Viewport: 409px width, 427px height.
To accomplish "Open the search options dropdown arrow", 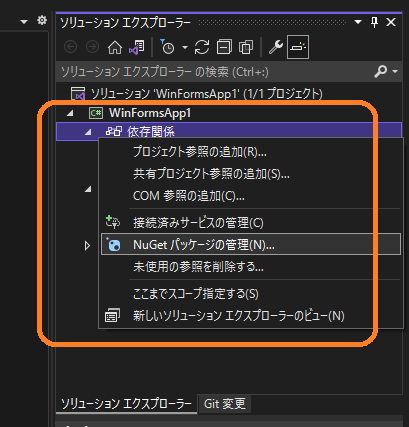I will 395,72.
